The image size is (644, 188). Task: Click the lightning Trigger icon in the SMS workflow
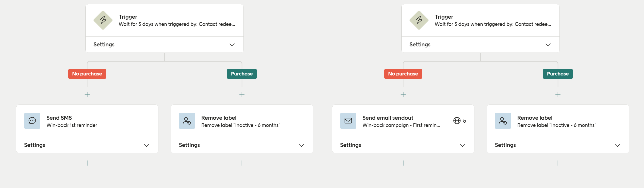[x=103, y=20]
